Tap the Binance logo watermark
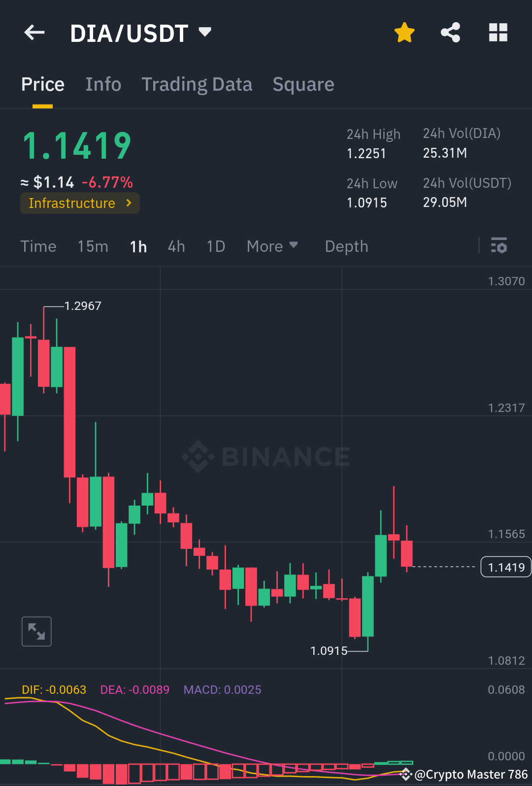532x786 pixels. click(266, 456)
